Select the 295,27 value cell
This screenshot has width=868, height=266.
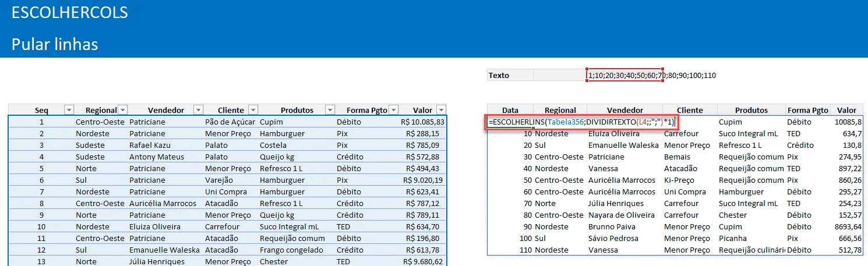[846, 192]
